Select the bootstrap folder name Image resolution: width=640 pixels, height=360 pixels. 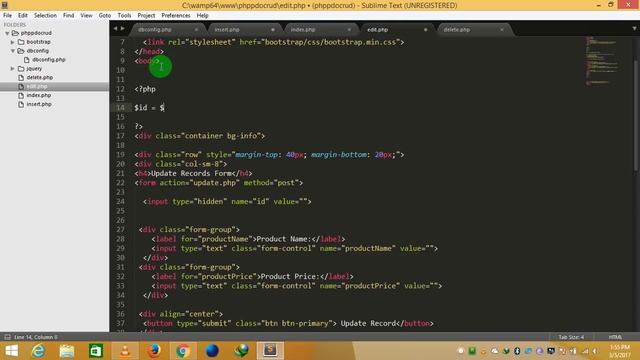(x=38, y=42)
